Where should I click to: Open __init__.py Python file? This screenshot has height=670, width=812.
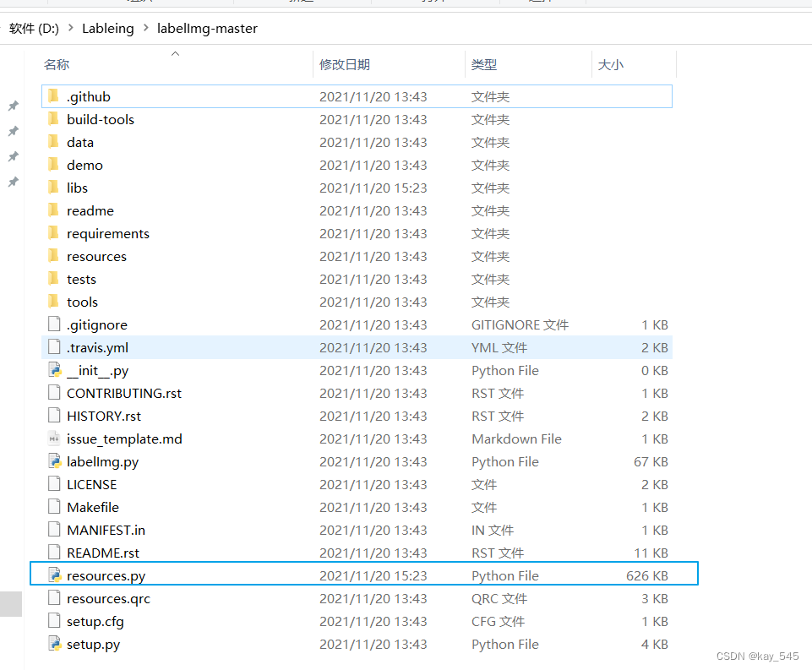96,370
